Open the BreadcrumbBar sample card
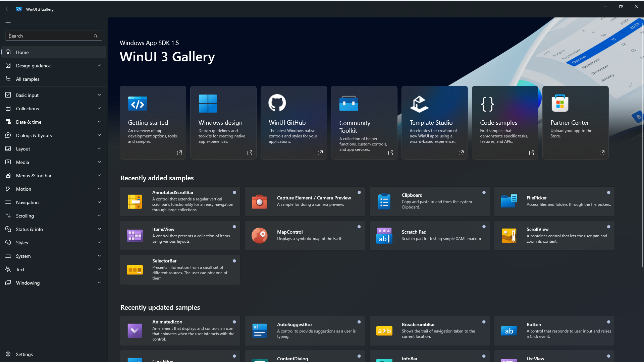Viewport: 644px width, 362px height. pyautogui.click(x=429, y=330)
